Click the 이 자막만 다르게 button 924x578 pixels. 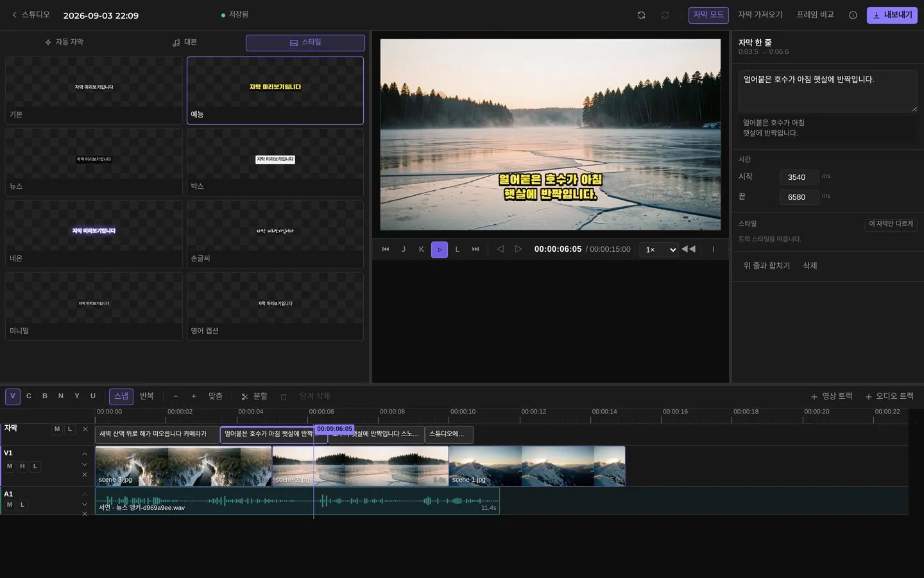pyautogui.click(x=891, y=224)
